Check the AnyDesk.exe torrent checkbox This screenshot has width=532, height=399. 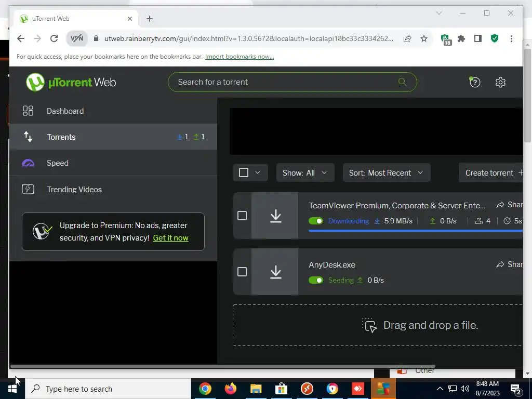tap(242, 272)
